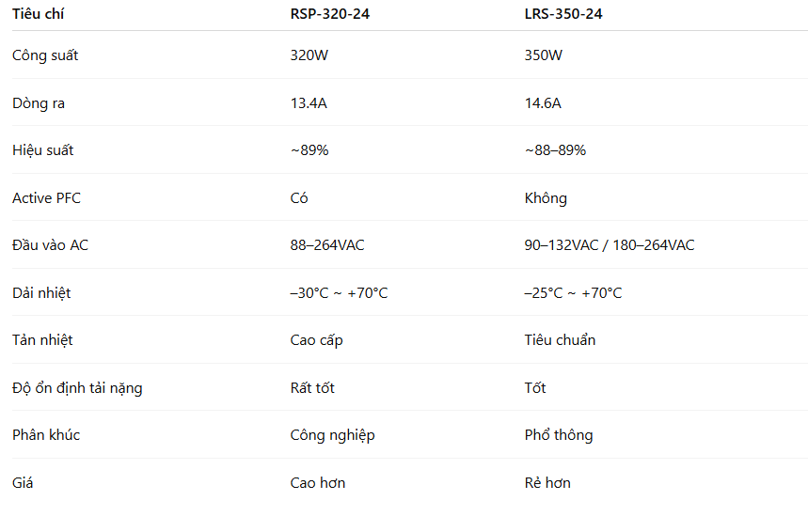Click the 320W power value
This screenshot has width=808, height=532.
309,55
